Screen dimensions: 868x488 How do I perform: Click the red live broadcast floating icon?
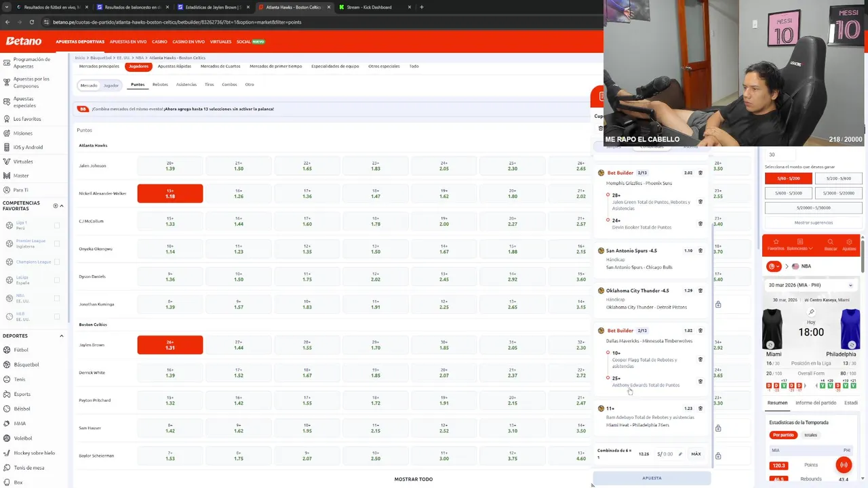pyautogui.click(x=844, y=465)
